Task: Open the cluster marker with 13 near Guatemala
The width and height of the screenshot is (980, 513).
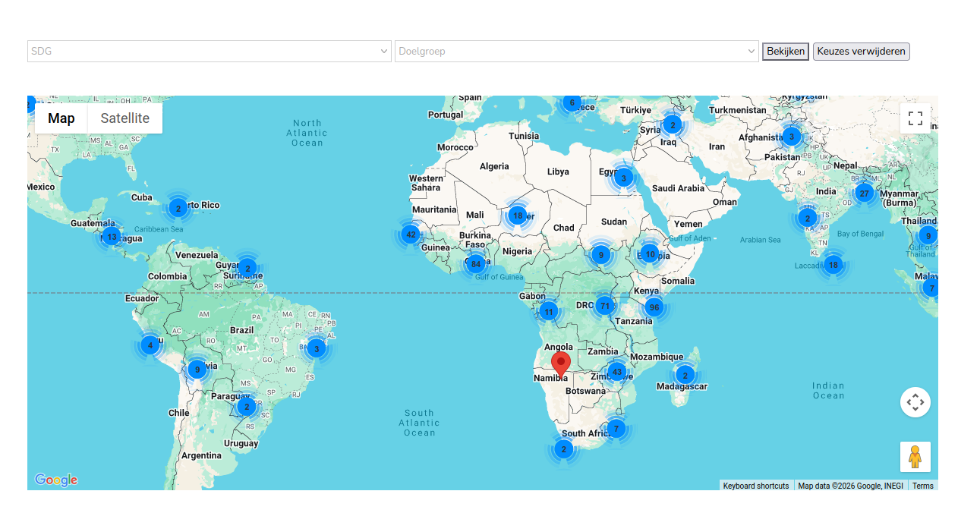Action: pos(112,237)
